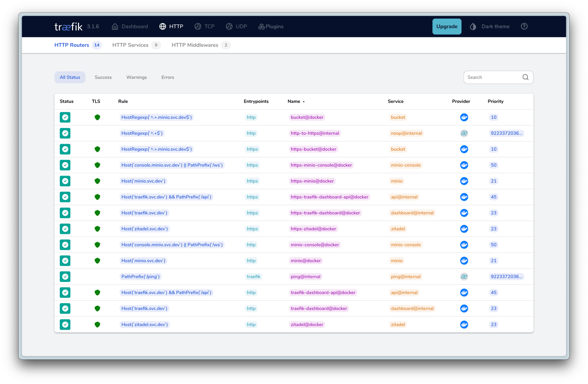
Task: Click the docker provider icon for zitadel@docker
Action: 464,325
